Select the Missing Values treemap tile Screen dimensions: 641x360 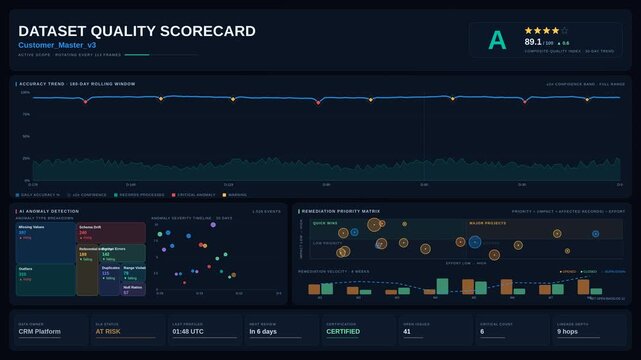click(45, 243)
